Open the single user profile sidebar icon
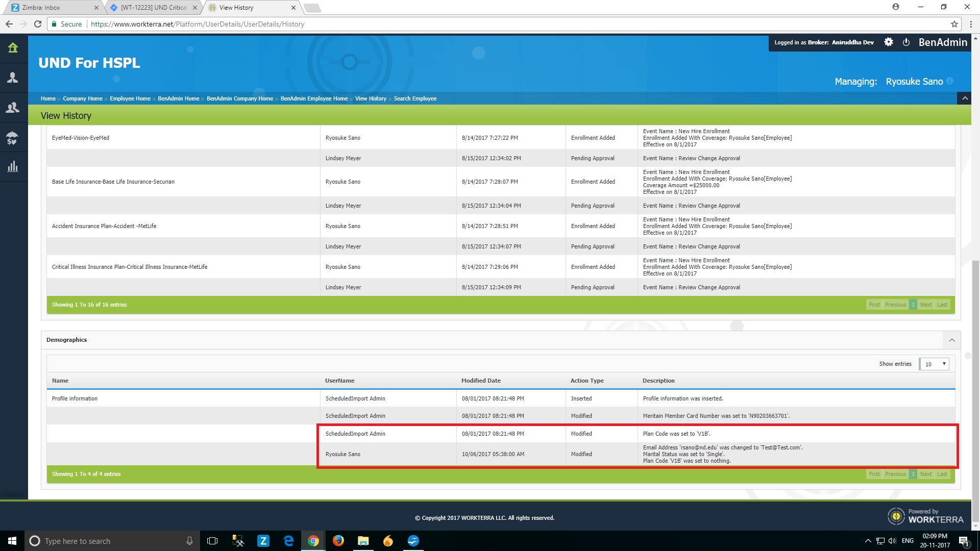The image size is (980, 551). point(13,78)
